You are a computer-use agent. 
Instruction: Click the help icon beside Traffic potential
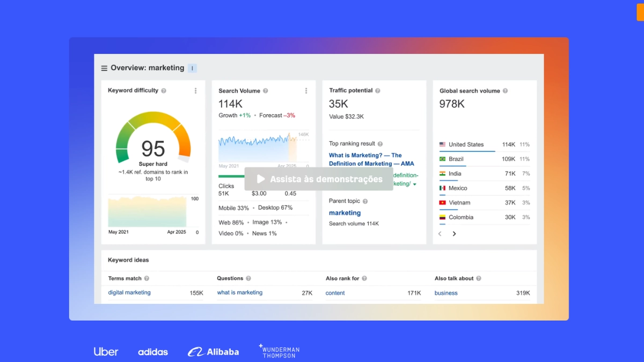(378, 91)
